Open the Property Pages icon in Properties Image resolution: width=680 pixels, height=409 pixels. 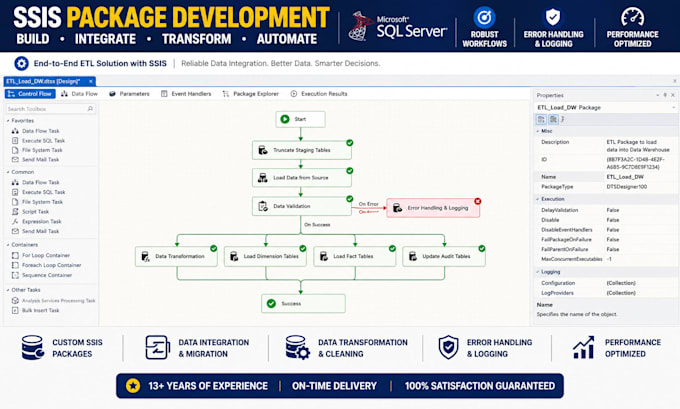(x=563, y=119)
